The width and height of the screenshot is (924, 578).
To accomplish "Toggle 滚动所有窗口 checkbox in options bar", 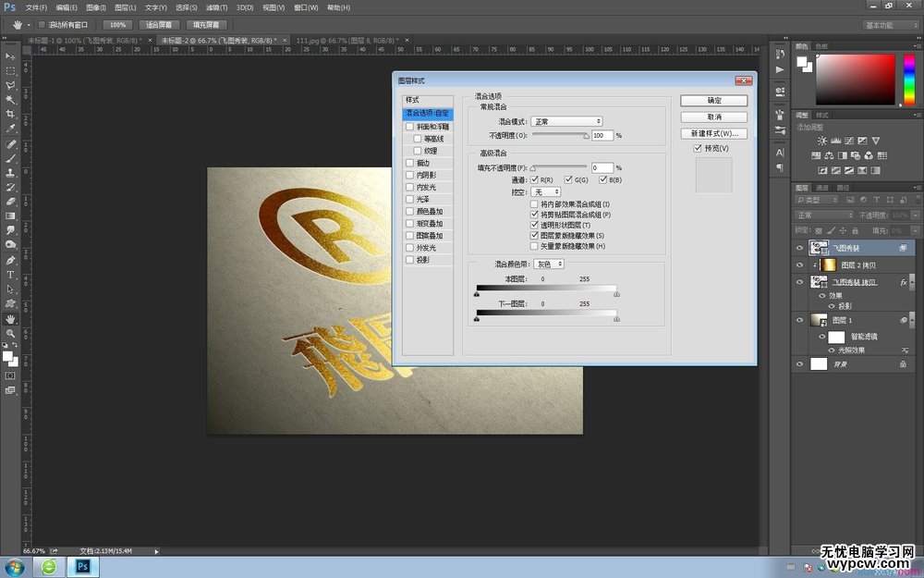I will point(42,25).
